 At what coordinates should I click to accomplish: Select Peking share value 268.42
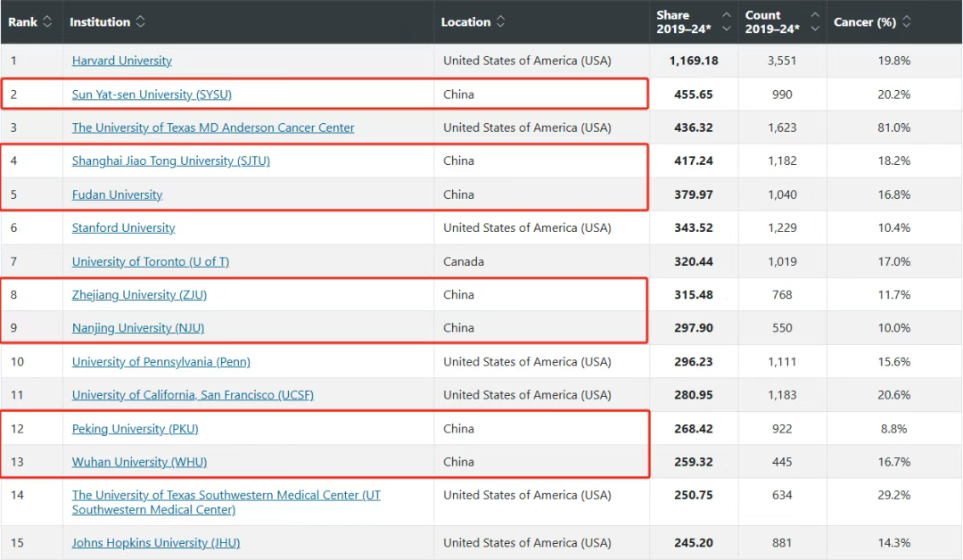pos(694,429)
